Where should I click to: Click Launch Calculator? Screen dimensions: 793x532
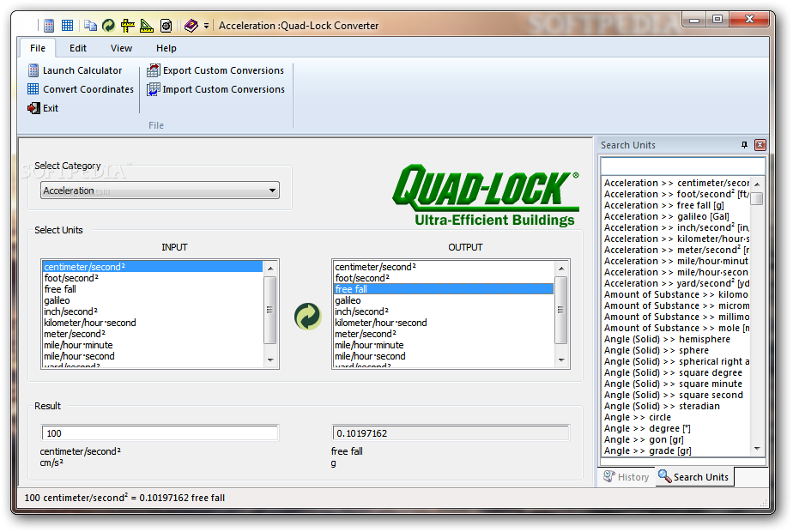click(x=76, y=70)
